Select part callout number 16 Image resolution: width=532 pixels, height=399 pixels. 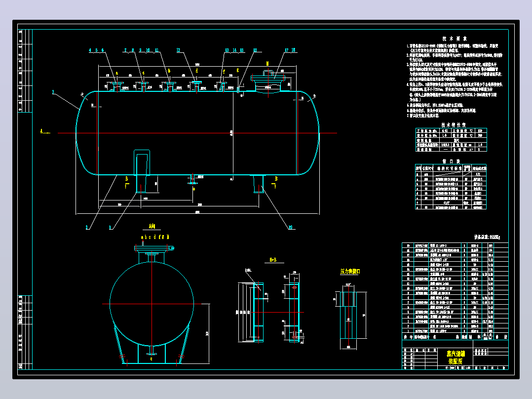click(x=255, y=50)
